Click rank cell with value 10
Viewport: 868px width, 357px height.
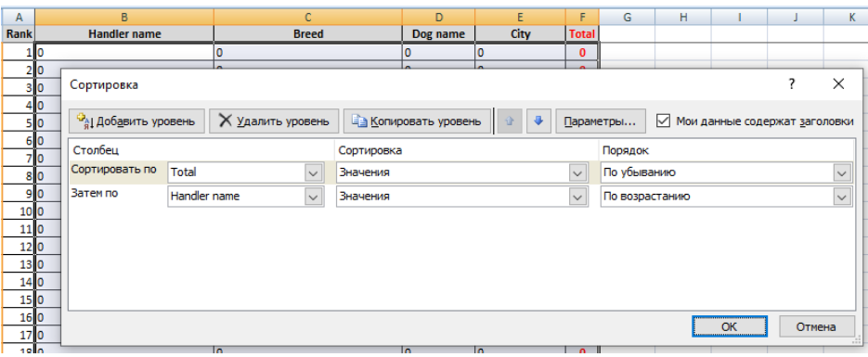click(x=19, y=211)
